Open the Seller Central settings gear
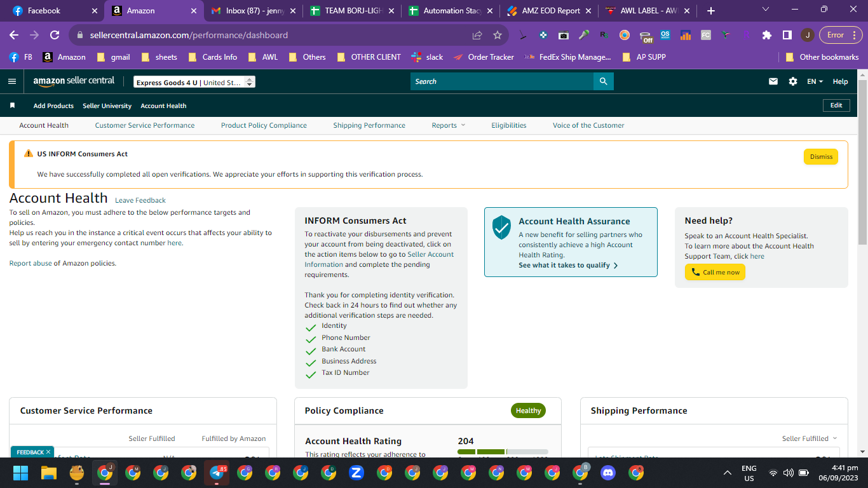The height and width of the screenshot is (488, 868). coord(793,81)
